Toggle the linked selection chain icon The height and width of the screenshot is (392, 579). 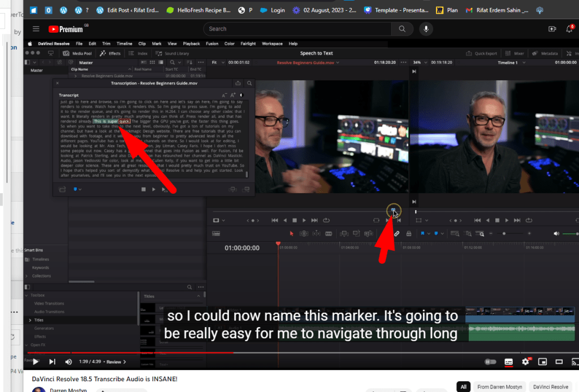point(396,233)
